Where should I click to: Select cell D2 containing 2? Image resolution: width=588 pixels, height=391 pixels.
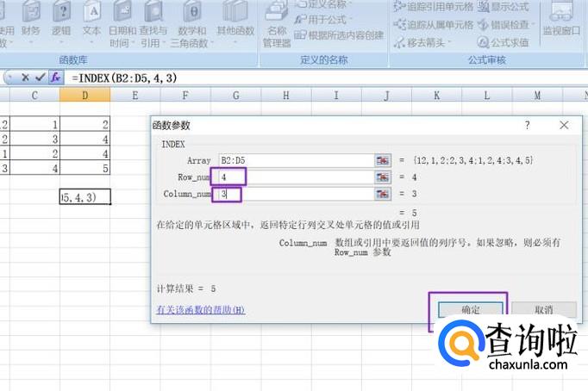coord(85,124)
